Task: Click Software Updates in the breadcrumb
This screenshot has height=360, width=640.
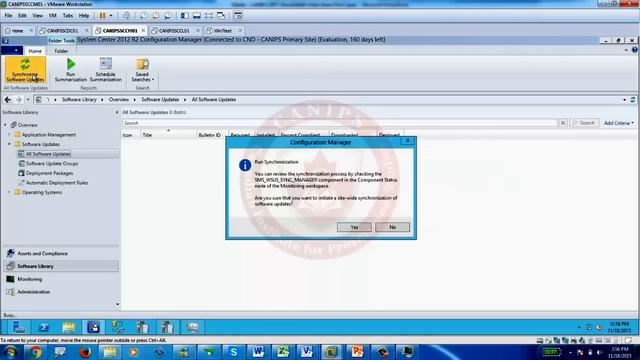Action: [x=160, y=100]
